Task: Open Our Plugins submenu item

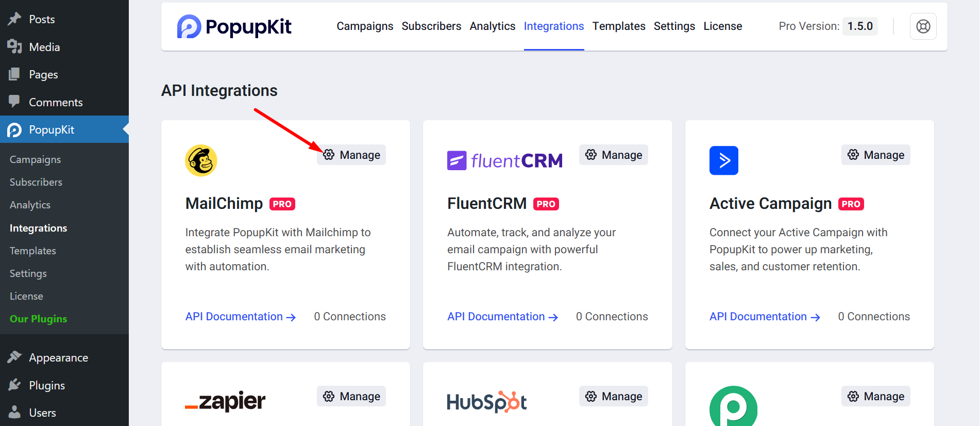Action: coord(39,319)
